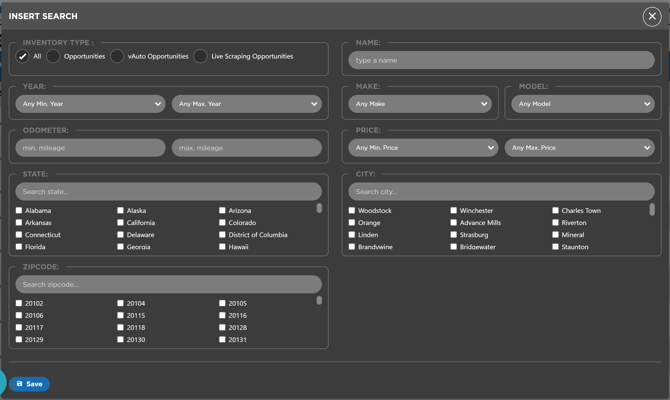Select vAuto Opportunities radio option
Viewport: 670px width, 400px height.
[117, 56]
